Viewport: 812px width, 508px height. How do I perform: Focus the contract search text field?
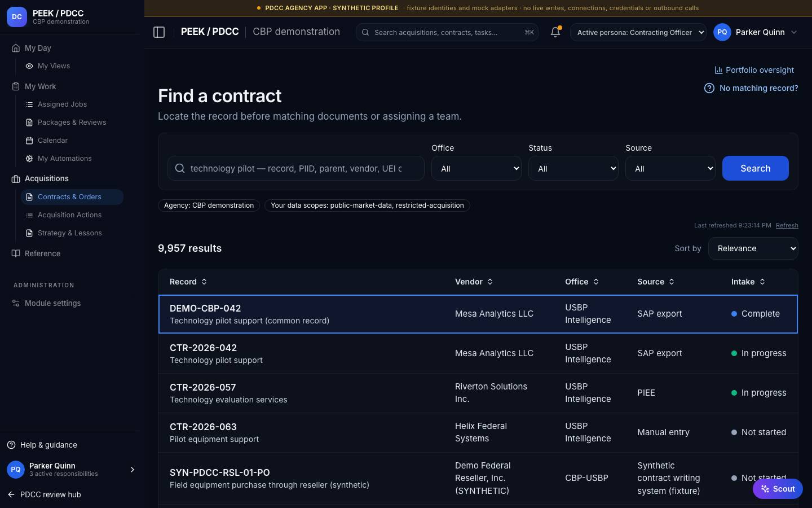coord(296,168)
